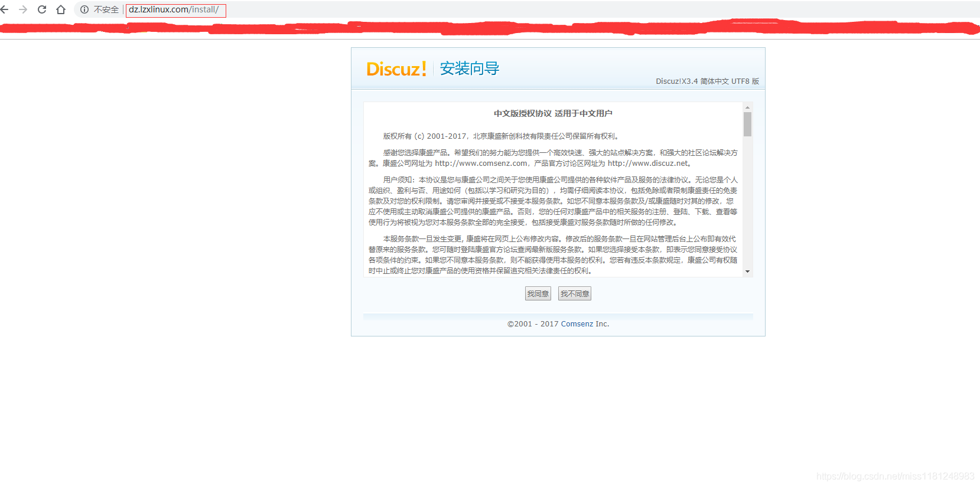980x487 pixels.
Task: Click the paragraph starting 本服务条款一旦发生变更
Action: [553, 255]
